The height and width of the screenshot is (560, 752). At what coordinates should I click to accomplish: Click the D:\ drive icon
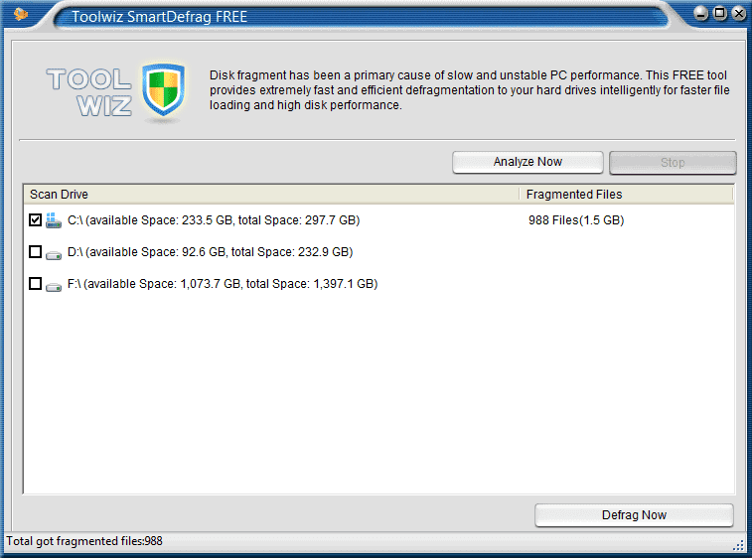coord(54,254)
